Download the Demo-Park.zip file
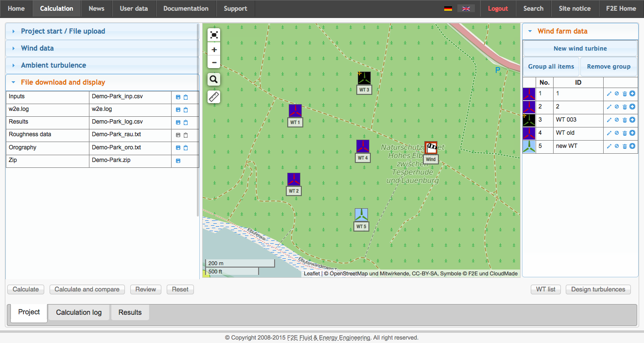The image size is (644, 343). point(178,161)
